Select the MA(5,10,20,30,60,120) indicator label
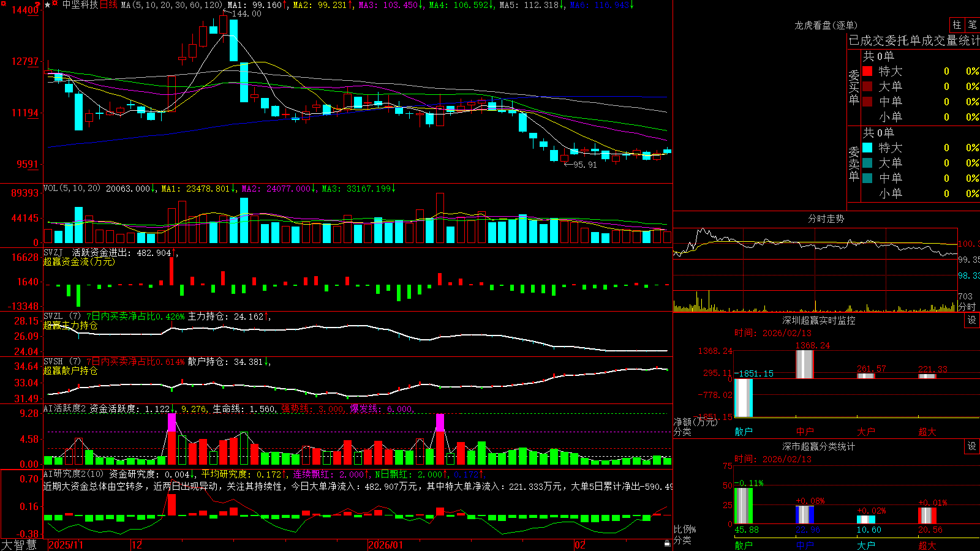This screenshot has height=551, width=980. (x=171, y=5)
